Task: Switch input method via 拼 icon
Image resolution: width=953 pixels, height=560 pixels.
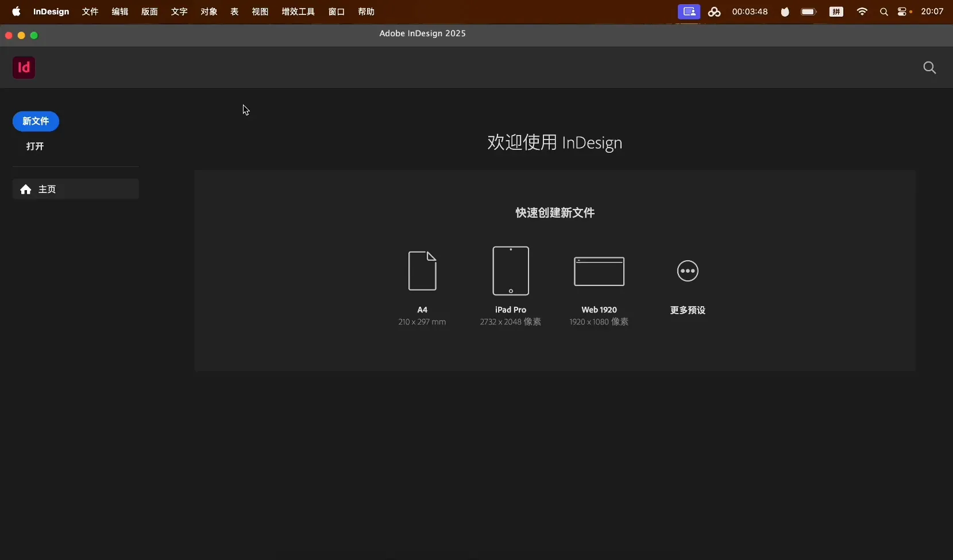Action: pos(836,11)
